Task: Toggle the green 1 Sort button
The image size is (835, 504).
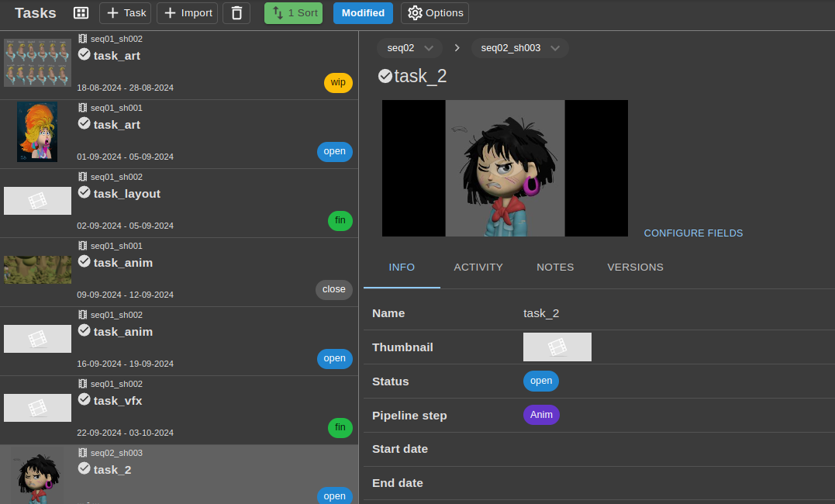Action: point(293,13)
